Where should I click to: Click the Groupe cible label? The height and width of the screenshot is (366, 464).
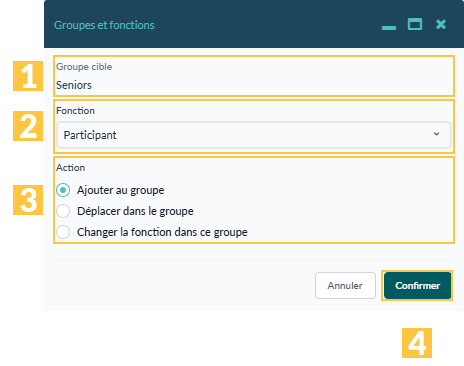(84, 67)
